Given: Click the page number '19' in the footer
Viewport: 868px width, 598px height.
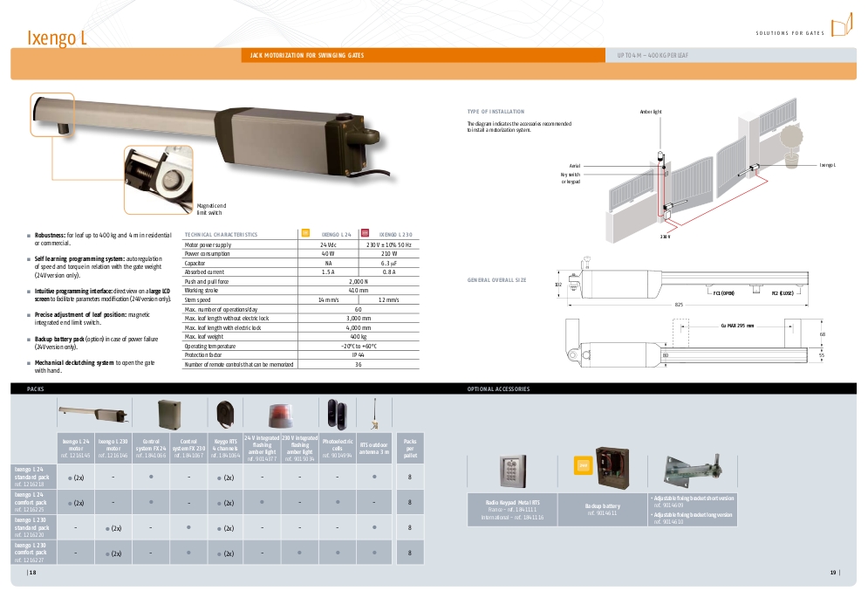Looking at the screenshot, I should pos(832,573).
